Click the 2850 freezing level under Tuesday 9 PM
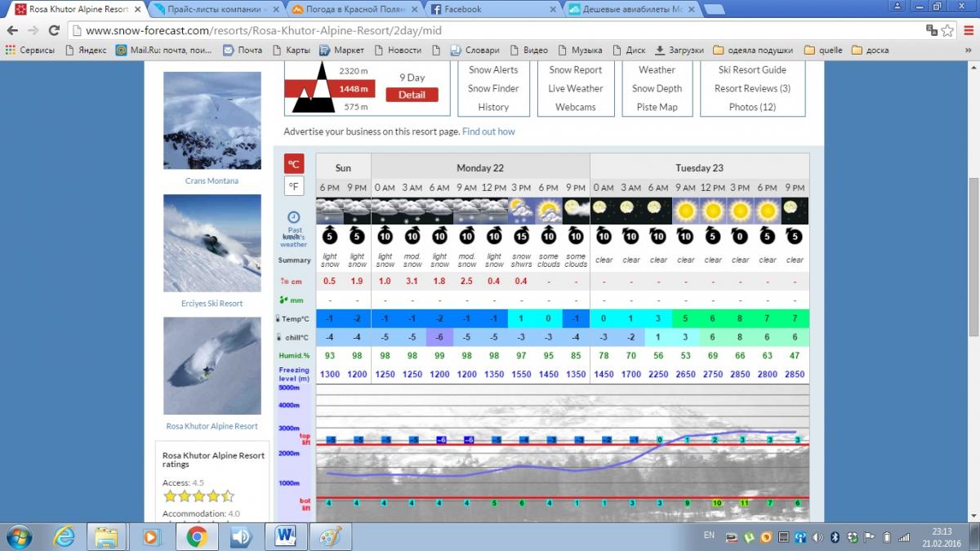The width and height of the screenshot is (980, 551). (x=795, y=375)
